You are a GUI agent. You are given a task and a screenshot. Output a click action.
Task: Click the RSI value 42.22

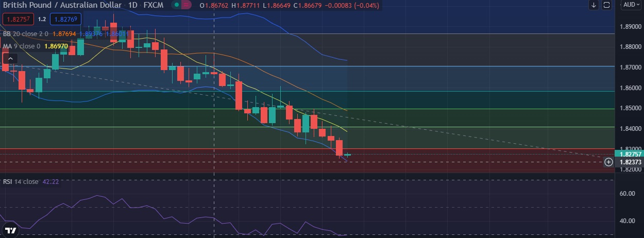pyautogui.click(x=50, y=181)
